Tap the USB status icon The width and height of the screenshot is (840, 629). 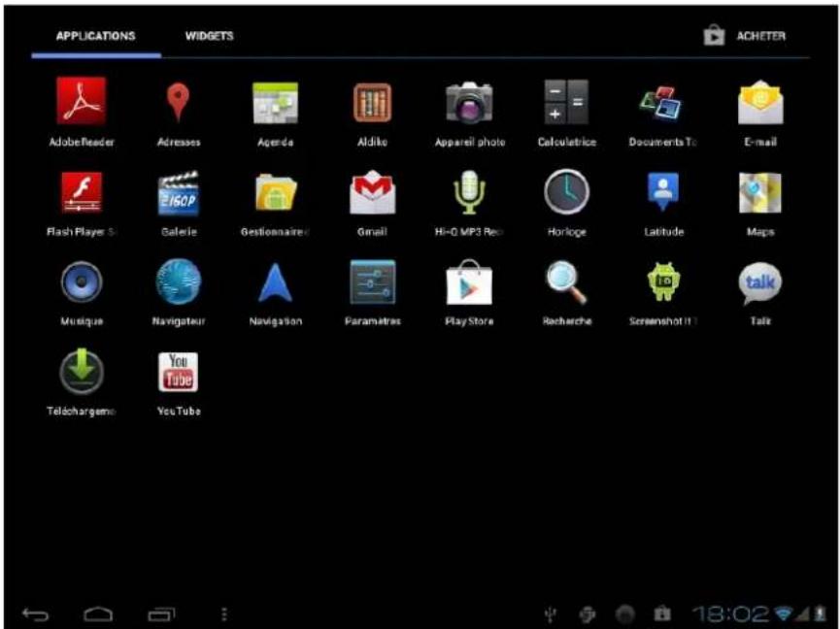click(551, 614)
